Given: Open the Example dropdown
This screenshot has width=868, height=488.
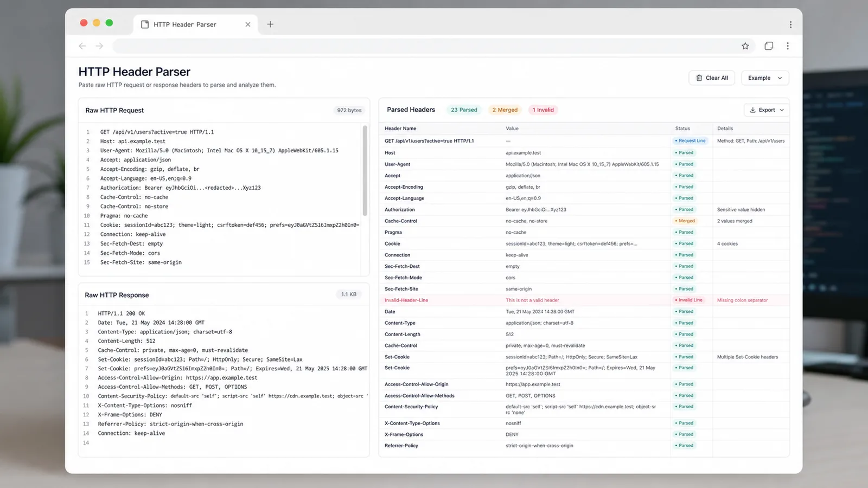Looking at the screenshot, I should point(765,78).
